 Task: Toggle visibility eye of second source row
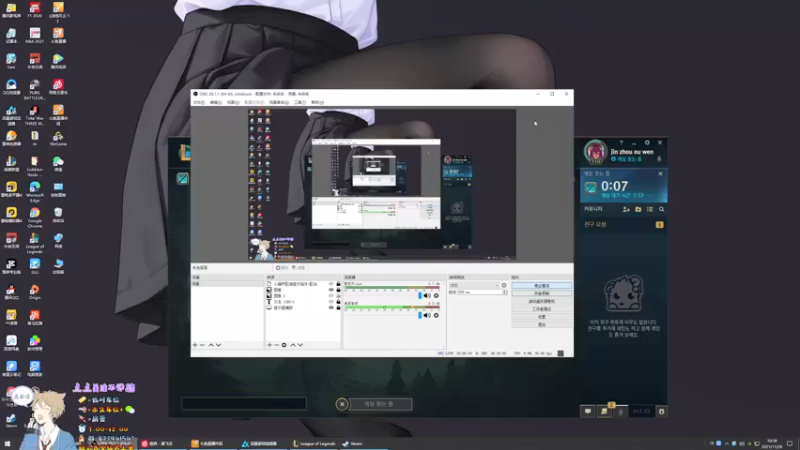(x=331, y=290)
